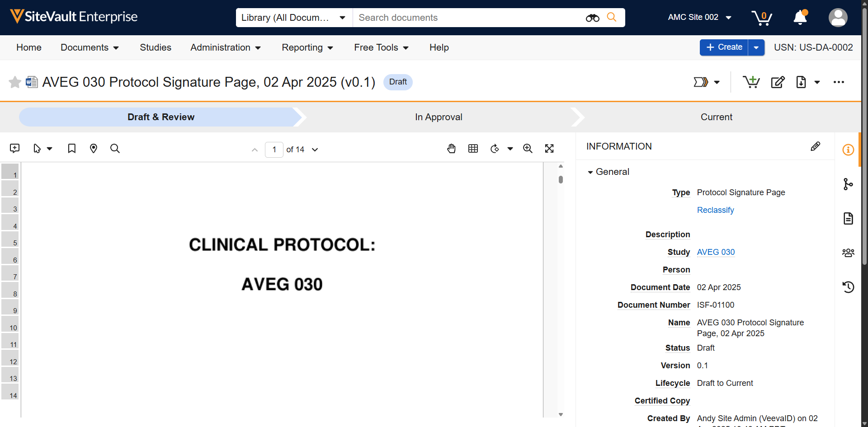This screenshot has height=427, width=868.
Task: Open the more actions ellipsis menu
Action: [x=839, y=82]
